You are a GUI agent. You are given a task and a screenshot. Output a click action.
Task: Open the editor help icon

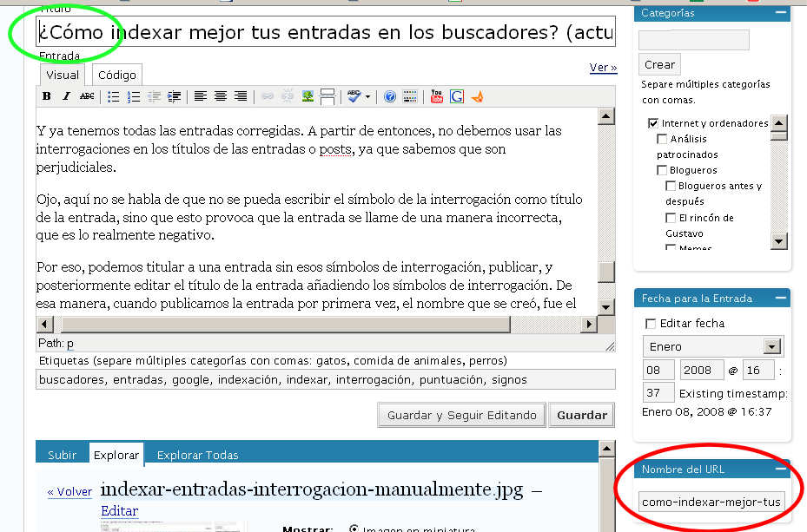pos(390,96)
